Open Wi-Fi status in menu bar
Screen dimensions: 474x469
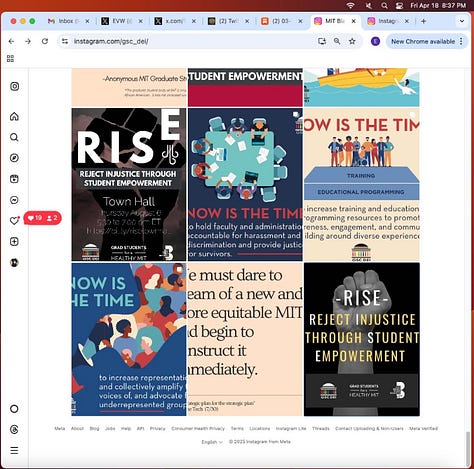[x=350, y=5]
